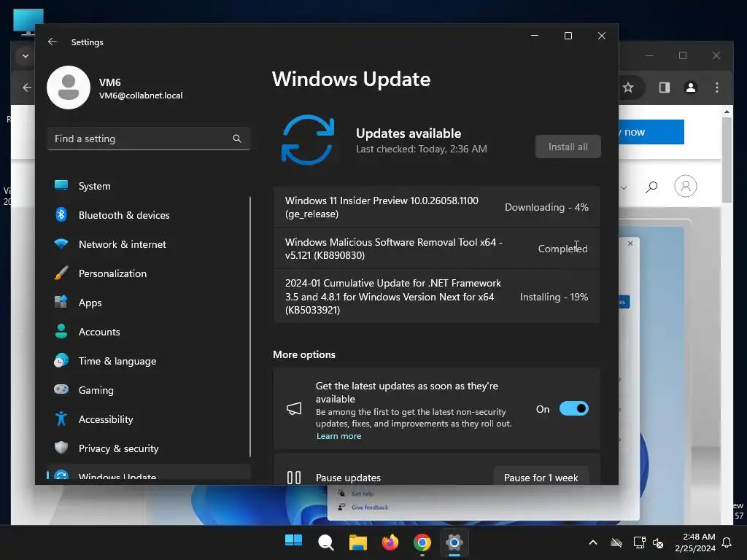Close the popup in the browser page
The height and width of the screenshot is (560, 747).
click(630, 244)
